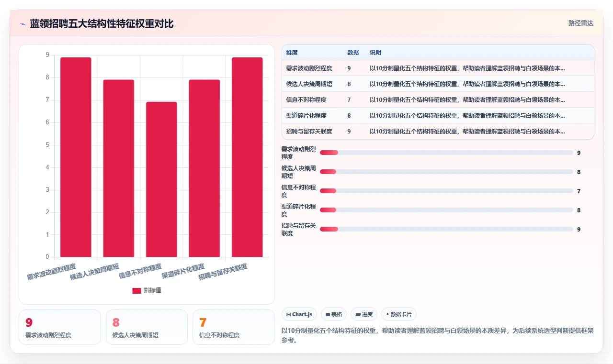Select the 表格 tag

pyautogui.click(x=334, y=314)
